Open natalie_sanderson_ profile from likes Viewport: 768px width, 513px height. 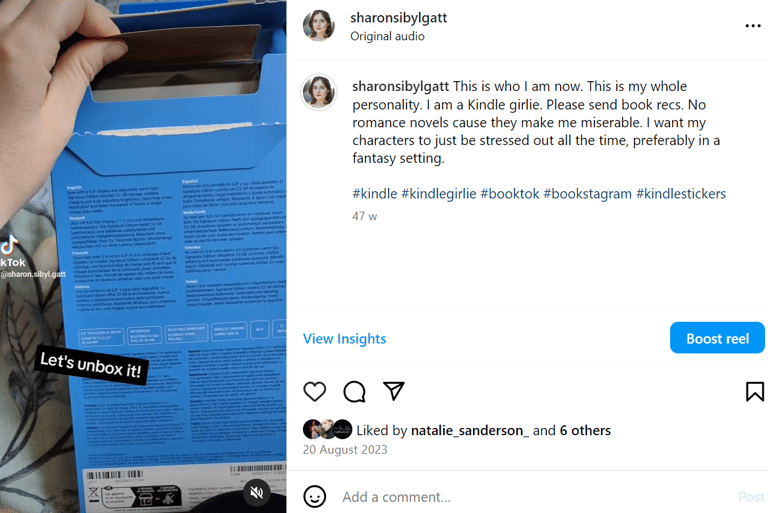tap(470, 430)
